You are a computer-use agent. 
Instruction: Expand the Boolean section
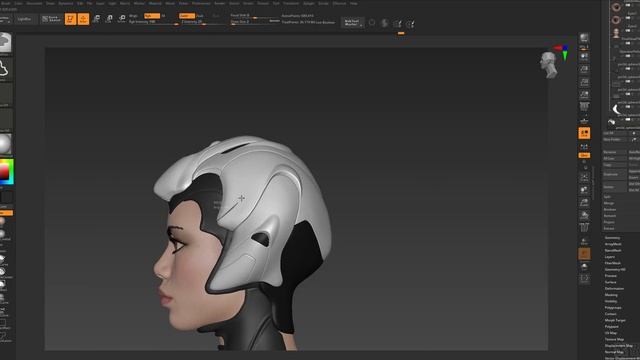click(x=610, y=209)
